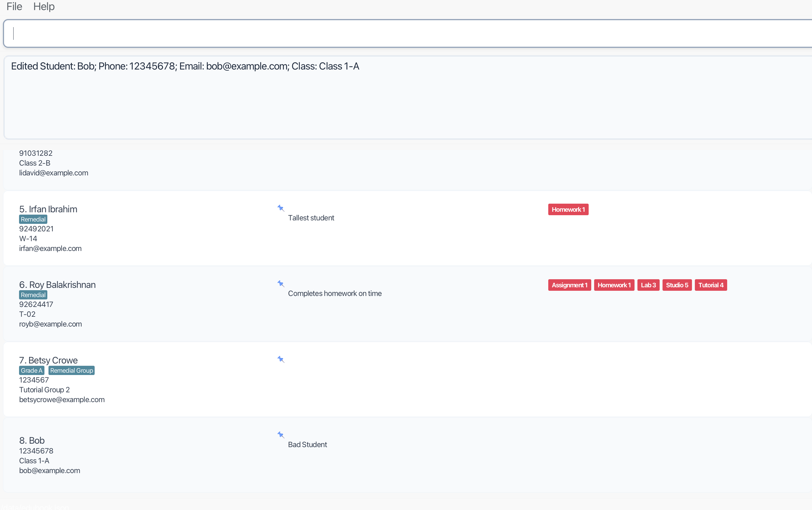Click the pin icon beside Irfan Ibrahim

(x=280, y=208)
